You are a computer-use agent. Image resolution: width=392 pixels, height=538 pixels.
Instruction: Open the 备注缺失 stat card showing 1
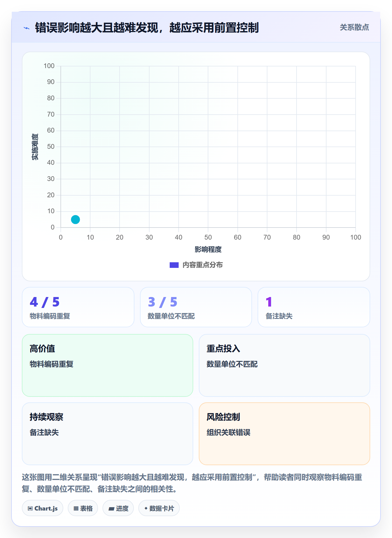pyautogui.click(x=314, y=307)
